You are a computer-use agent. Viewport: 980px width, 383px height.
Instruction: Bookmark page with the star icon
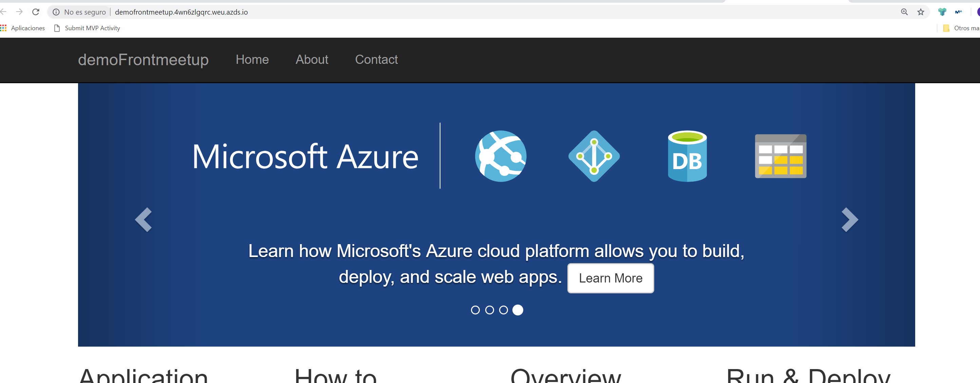pyautogui.click(x=920, y=12)
